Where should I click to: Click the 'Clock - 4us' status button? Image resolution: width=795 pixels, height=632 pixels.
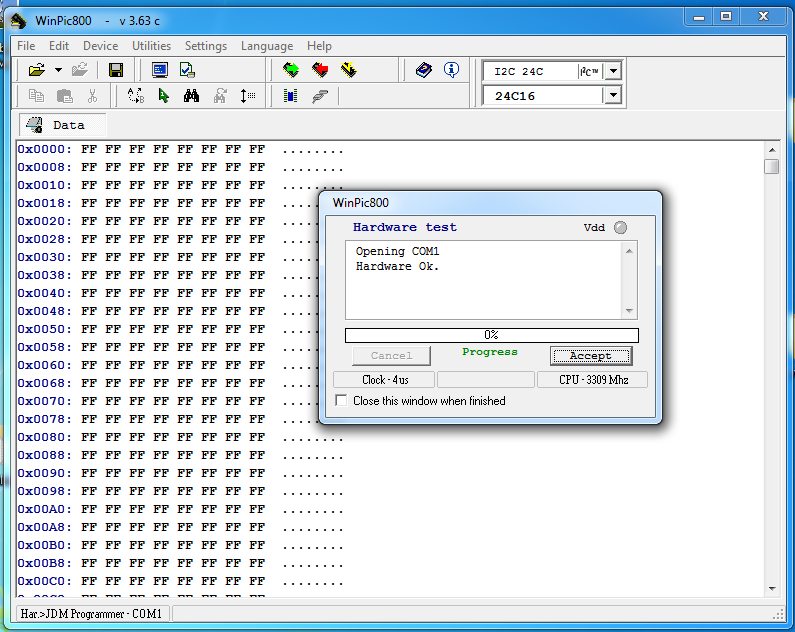(x=384, y=380)
